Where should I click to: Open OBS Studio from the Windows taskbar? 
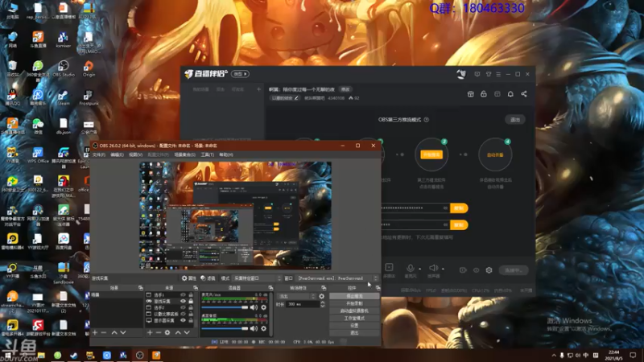click(x=139, y=356)
